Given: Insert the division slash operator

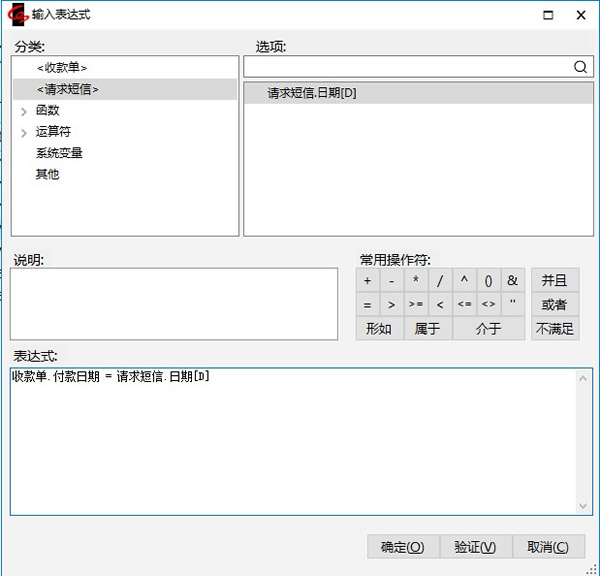Looking at the screenshot, I should 439,281.
